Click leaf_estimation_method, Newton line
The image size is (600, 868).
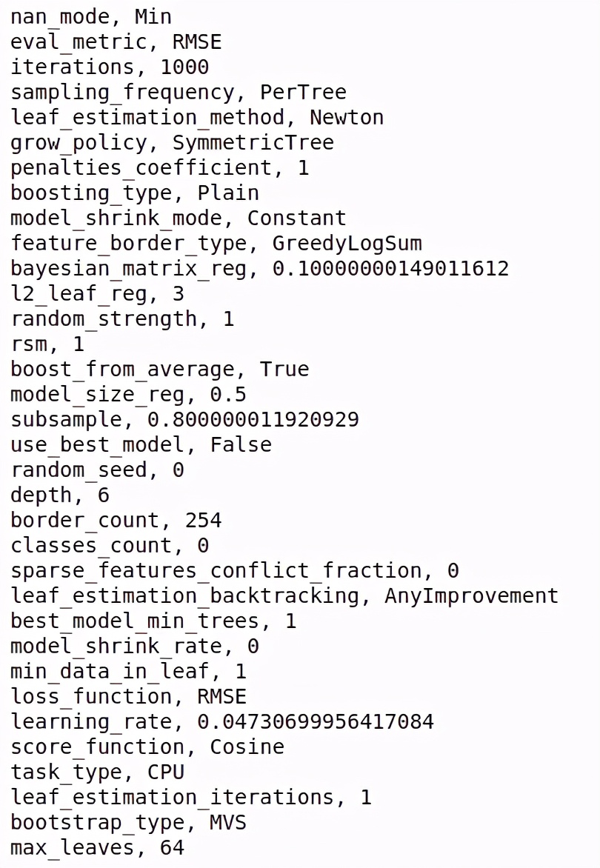click(196, 117)
